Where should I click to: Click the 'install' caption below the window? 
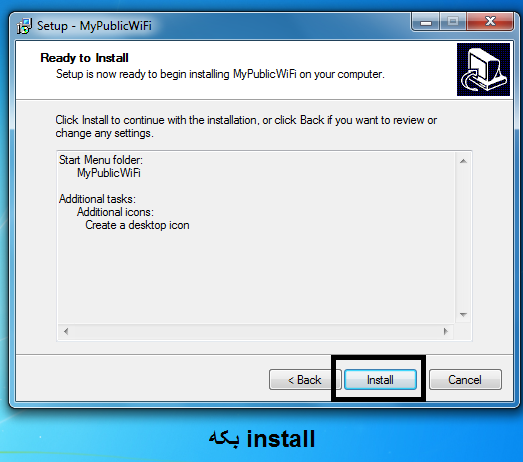click(281, 439)
